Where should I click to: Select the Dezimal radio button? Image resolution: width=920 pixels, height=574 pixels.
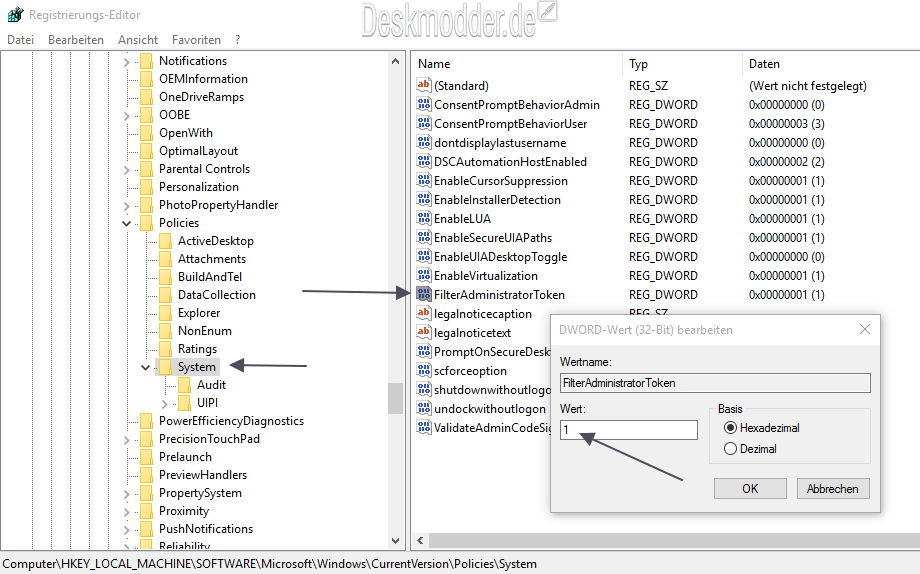tap(730, 449)
